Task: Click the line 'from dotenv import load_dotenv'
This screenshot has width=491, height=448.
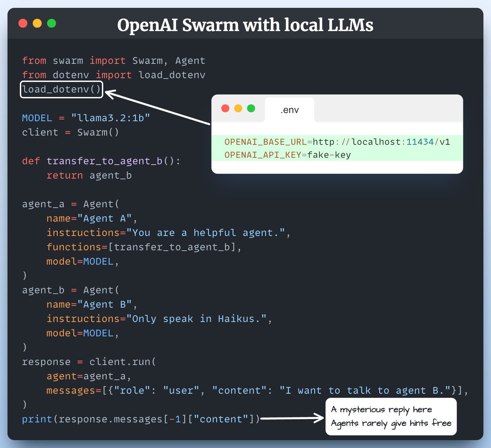Action: [114, 75]
